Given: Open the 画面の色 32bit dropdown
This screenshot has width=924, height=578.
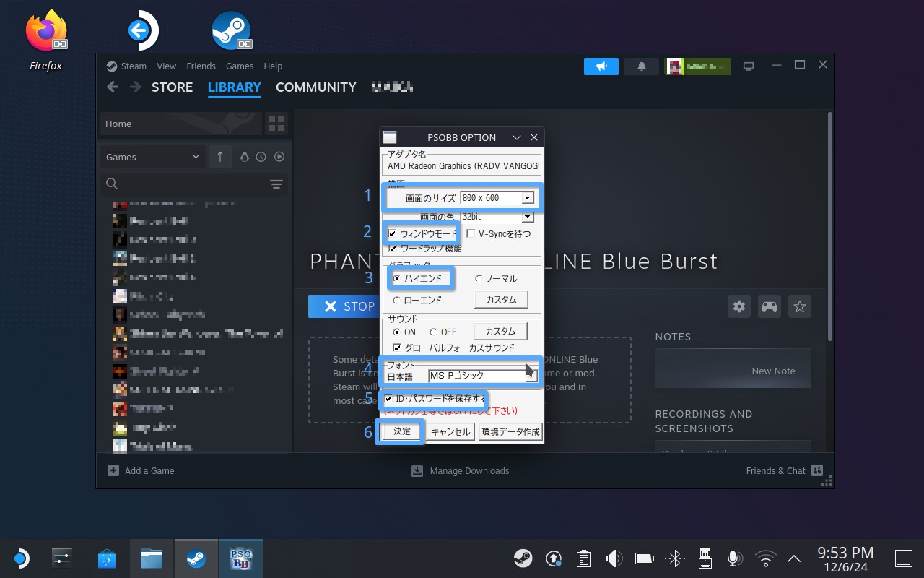Looking at the screenshot, I should [x=527, y=217].
